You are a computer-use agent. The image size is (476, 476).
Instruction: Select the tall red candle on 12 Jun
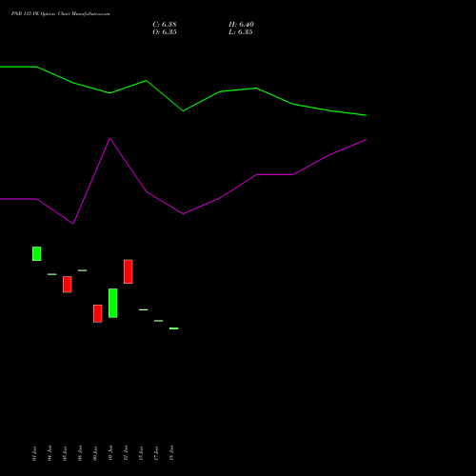click(x=129, y=271)
